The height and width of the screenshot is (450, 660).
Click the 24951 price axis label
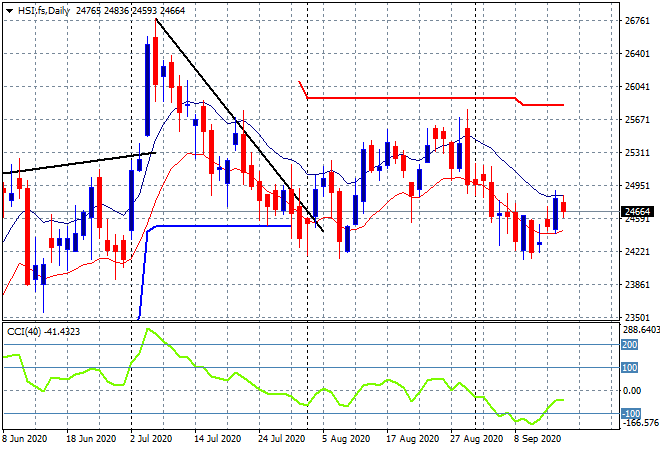637,185
